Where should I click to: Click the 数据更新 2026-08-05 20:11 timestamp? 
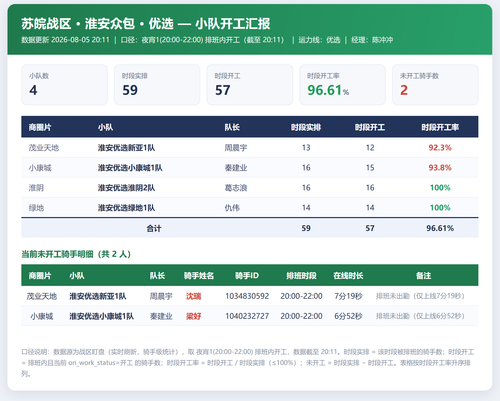point(65,40)
